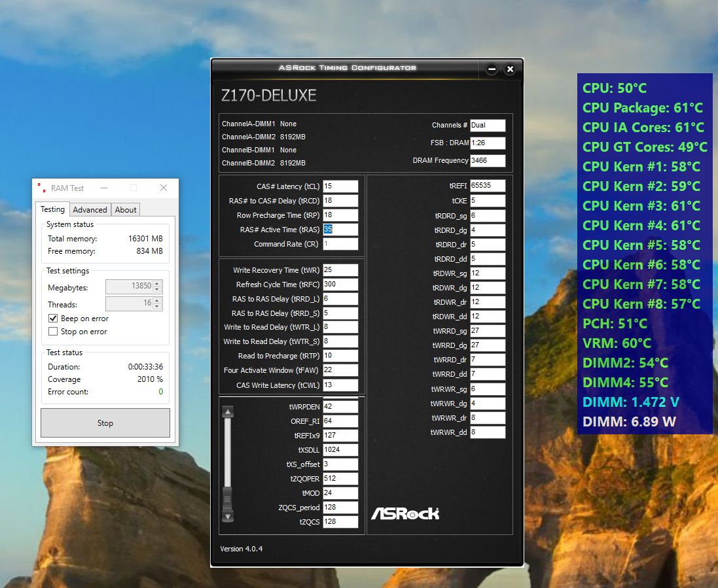Click the CAS Write Latency (tCWL) field
The height and width of the screenshot is (588, 718).
point(340,385)
